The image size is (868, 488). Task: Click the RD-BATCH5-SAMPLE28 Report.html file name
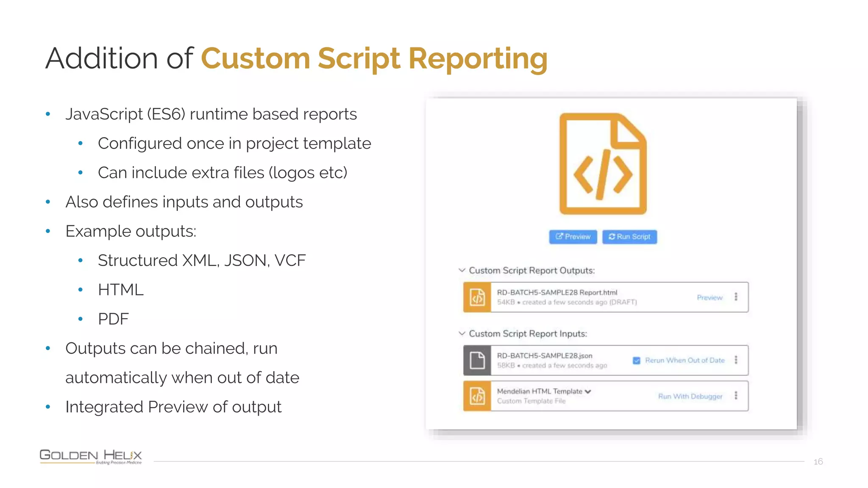pos(557,292)
